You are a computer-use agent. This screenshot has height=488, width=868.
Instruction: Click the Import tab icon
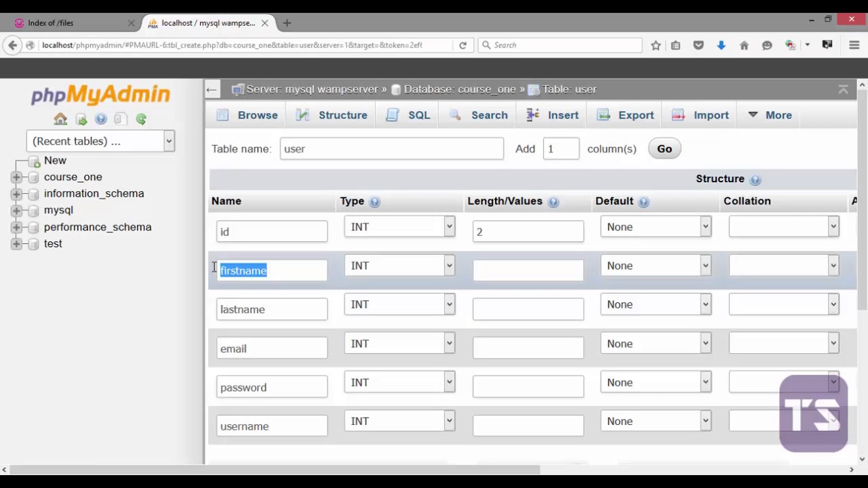click(x=678, y=115)
